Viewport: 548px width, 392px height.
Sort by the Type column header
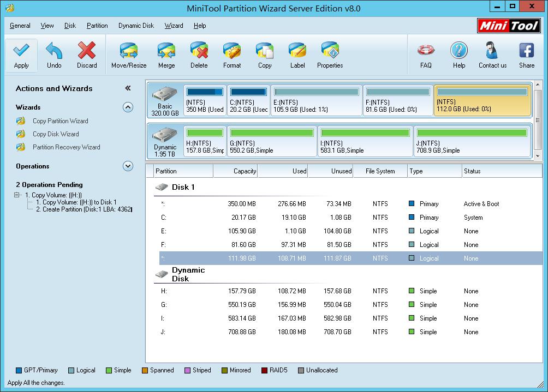point(435,171)
